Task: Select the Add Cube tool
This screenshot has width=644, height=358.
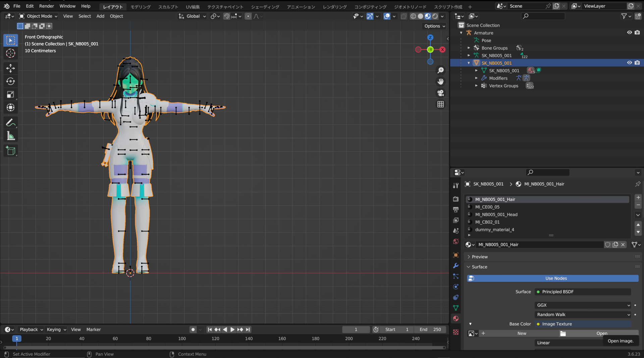Action: (10, 151)
